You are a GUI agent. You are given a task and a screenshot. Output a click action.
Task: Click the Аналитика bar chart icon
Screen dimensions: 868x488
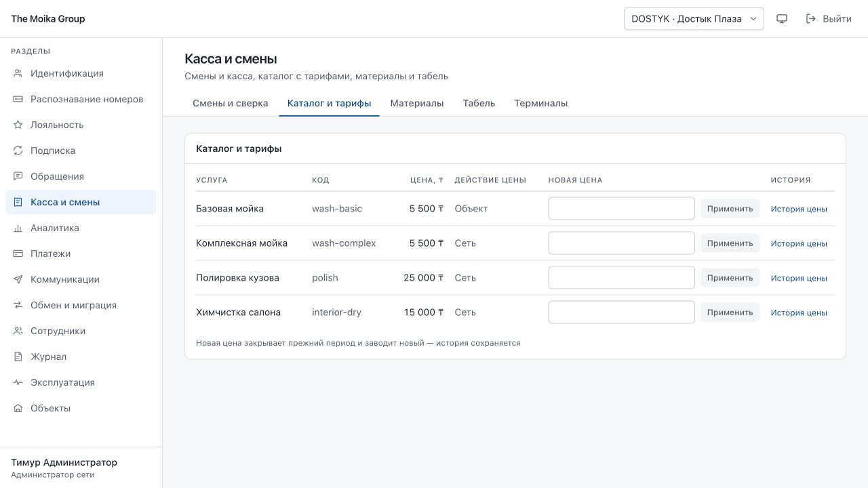point(18,228)
